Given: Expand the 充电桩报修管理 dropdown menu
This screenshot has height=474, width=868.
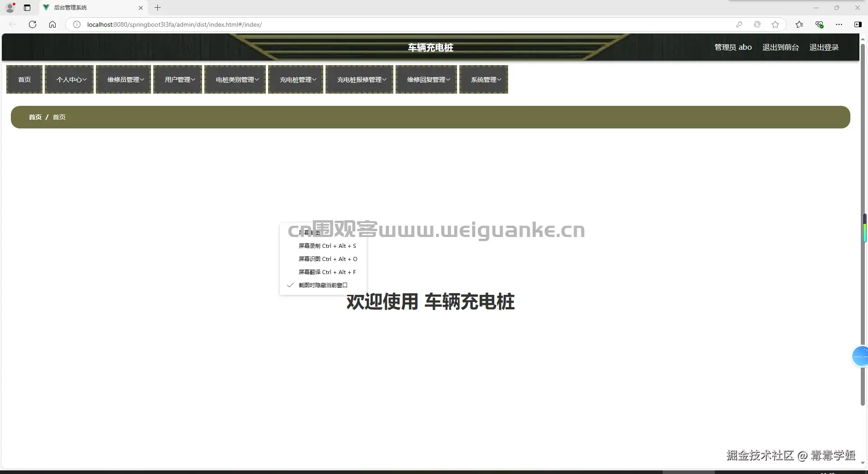Looking at the screenshot, I should (359, 80).
